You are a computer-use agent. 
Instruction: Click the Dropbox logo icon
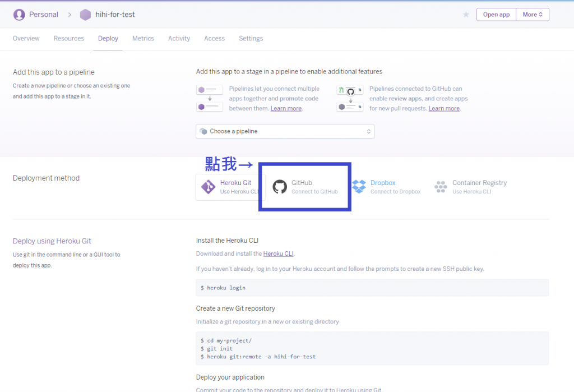(x=359, y=187)
